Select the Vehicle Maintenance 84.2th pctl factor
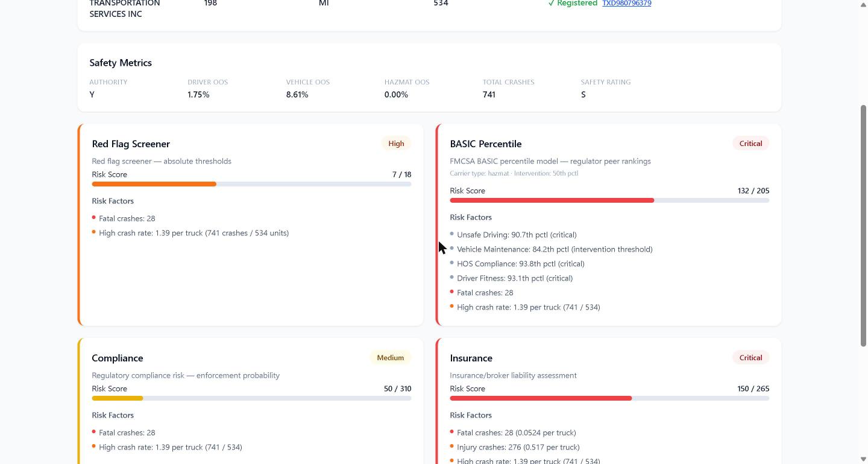Image resolution: width=868 pixels, height=464 pixels. (555, 249)
